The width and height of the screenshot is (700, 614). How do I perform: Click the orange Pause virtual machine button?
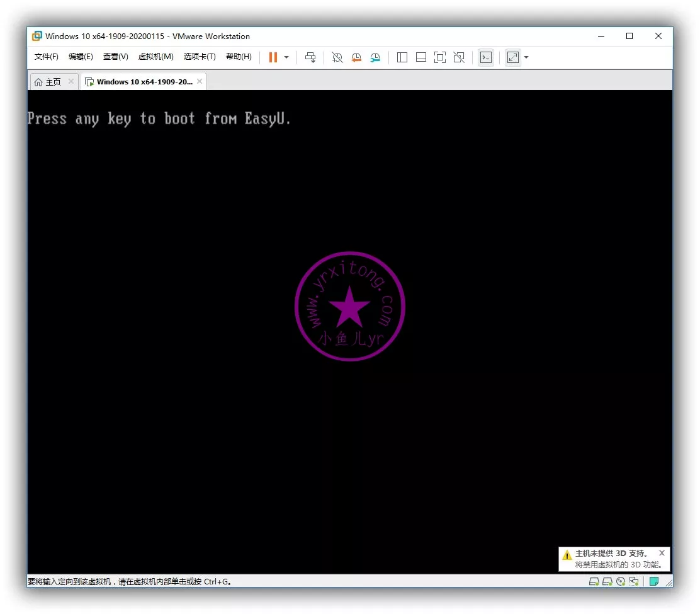(273, 57)
